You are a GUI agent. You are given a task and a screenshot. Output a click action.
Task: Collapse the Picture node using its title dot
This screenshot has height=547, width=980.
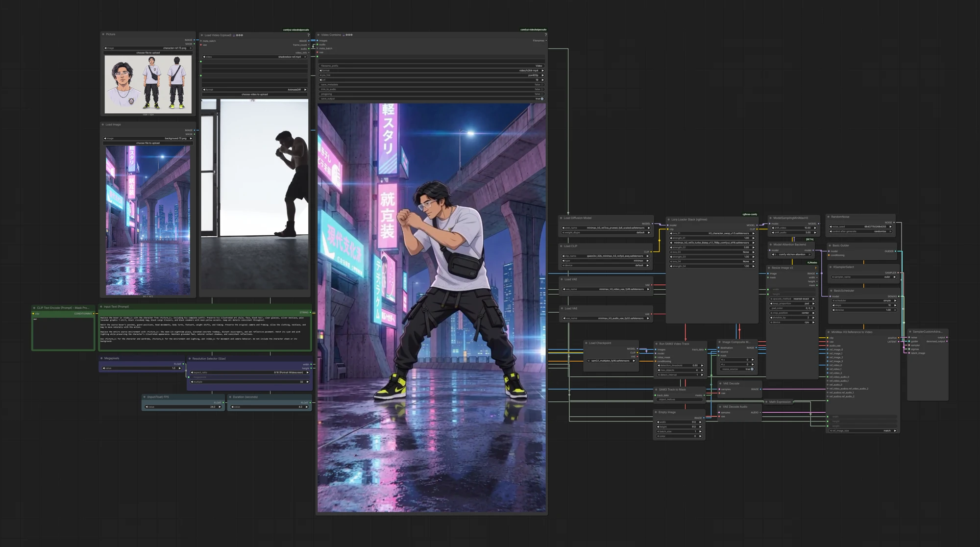click(103, 34)
